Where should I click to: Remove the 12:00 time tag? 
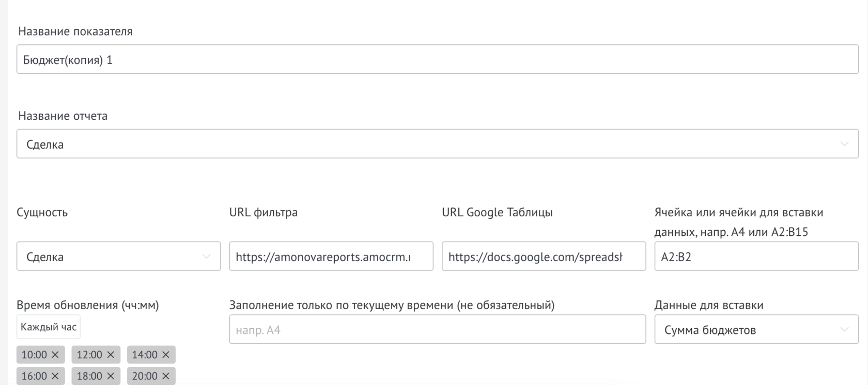[x=111, y=355]
